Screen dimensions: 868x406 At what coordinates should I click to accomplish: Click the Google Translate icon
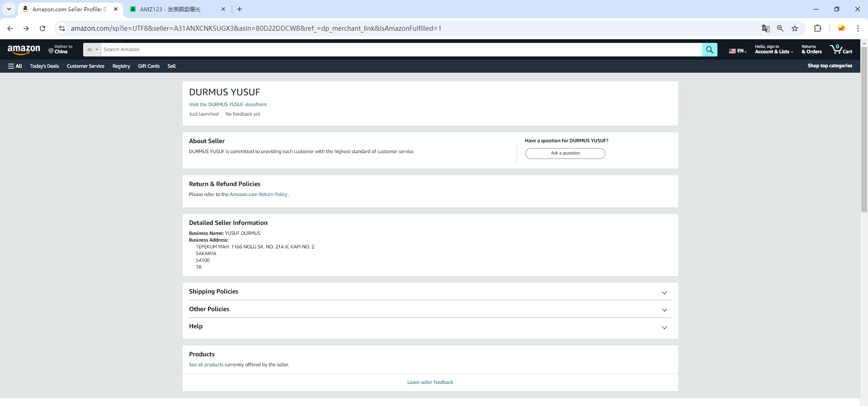click(765, 28)
